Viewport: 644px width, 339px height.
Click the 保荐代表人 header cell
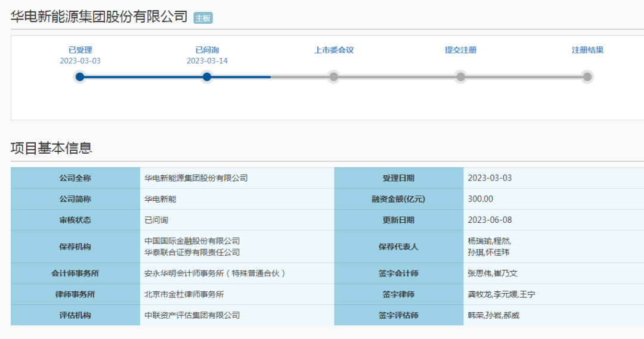(x=399, y=247)
